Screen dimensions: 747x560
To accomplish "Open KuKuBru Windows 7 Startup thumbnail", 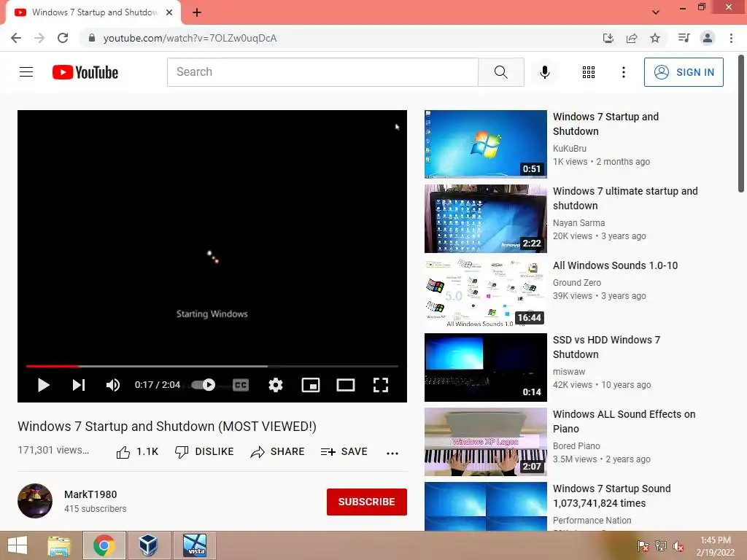I will (485, 144).
